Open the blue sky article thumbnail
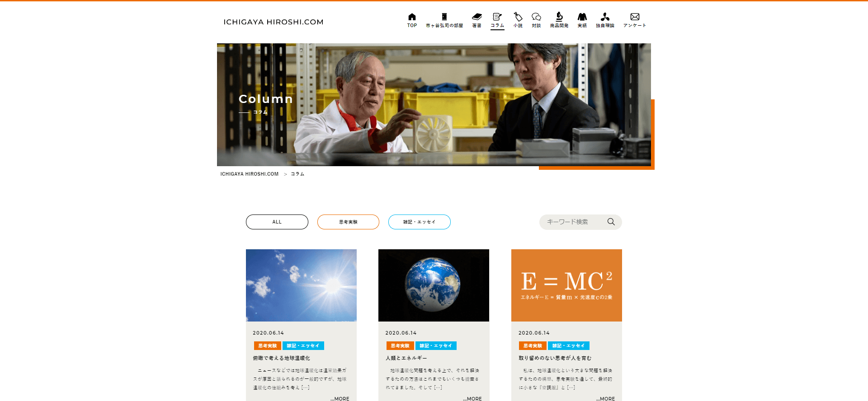868x401 pixels. [301, 285]
